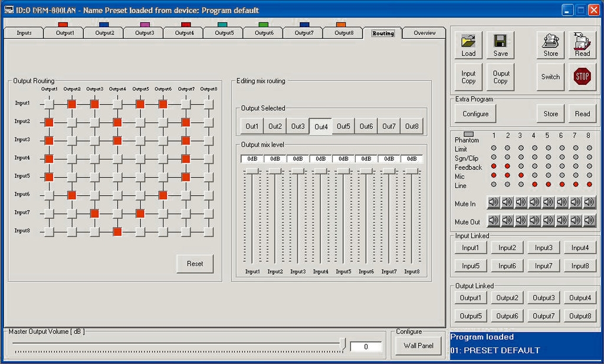The height and width of the screenshot is (364, 604).
Task: Mute output channel 4 speaker icon
Action: (x=534, y=220)
